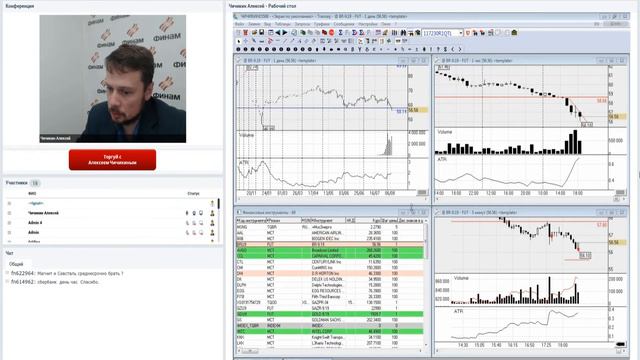Click the dark house icon at toolbar end
640x360 pixels.
tap(514, 33)
